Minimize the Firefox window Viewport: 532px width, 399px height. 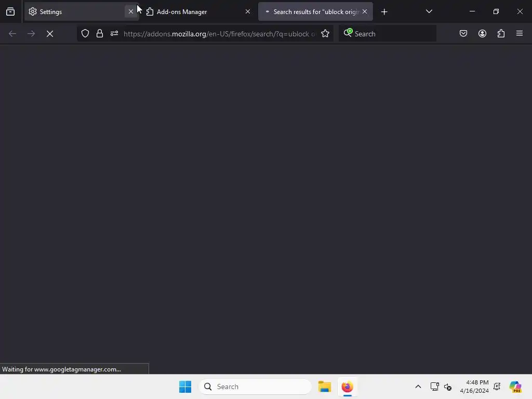click(x=472, y=11)
